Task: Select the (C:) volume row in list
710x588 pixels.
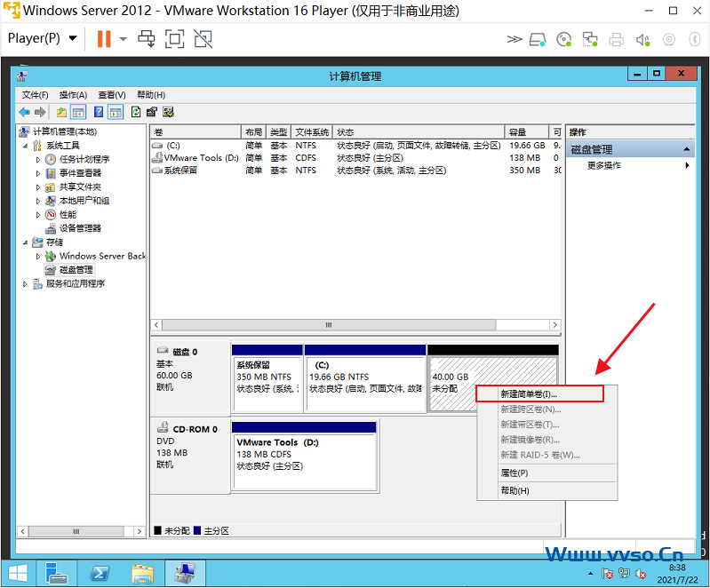Action: point(355,146)
